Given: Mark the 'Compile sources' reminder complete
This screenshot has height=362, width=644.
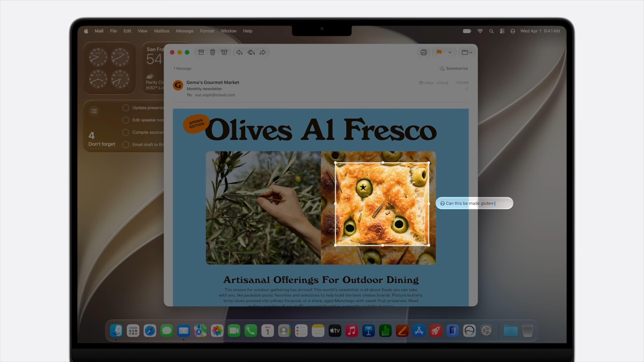Looking at the screenshot, I should point(126,132).
